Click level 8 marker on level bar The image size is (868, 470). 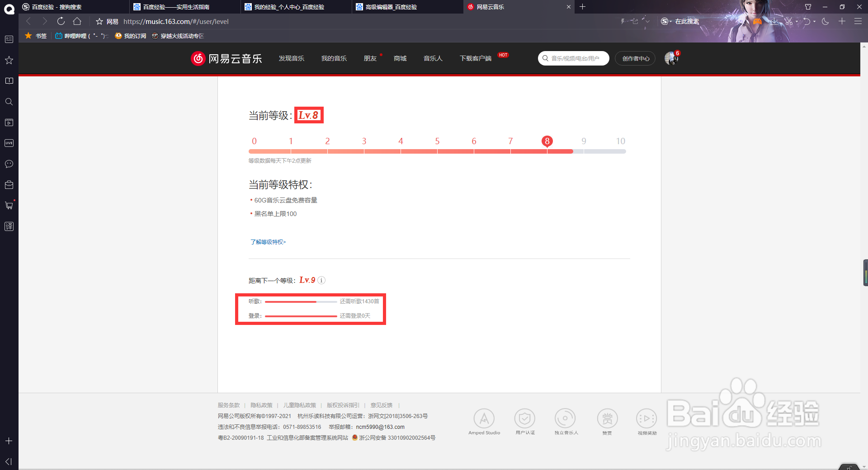coord(547,141)
